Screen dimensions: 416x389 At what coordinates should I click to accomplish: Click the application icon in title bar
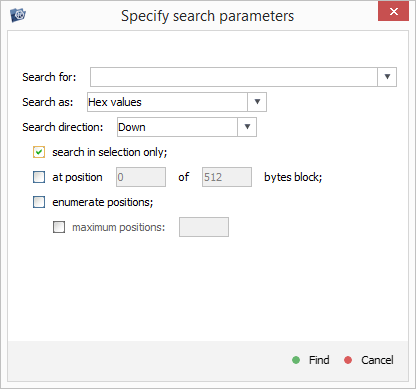18,15
